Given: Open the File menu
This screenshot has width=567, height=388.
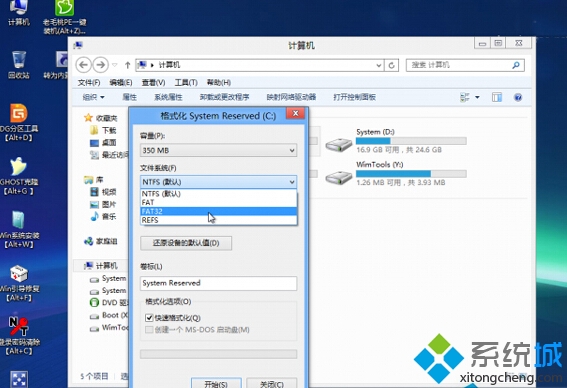Looking at the screenshot, I should click(89, 82).
